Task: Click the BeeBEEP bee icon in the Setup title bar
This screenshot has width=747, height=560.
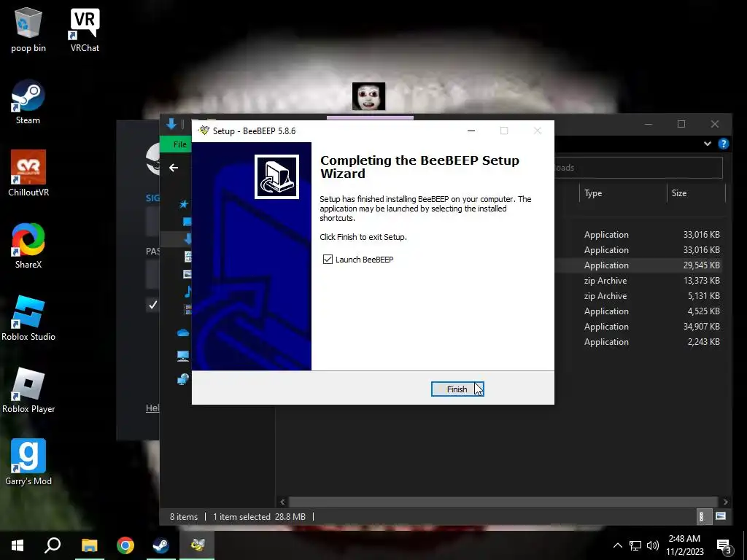Action: (204, 131)
